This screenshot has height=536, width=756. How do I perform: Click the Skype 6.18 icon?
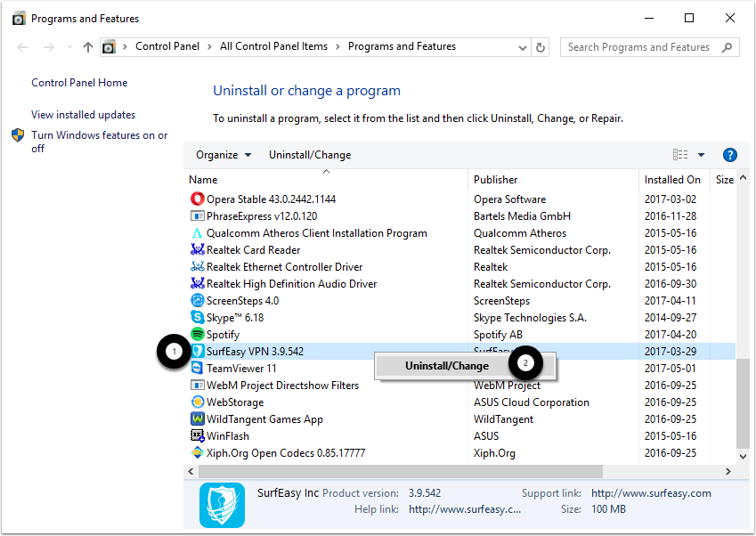tap(197, 317)
